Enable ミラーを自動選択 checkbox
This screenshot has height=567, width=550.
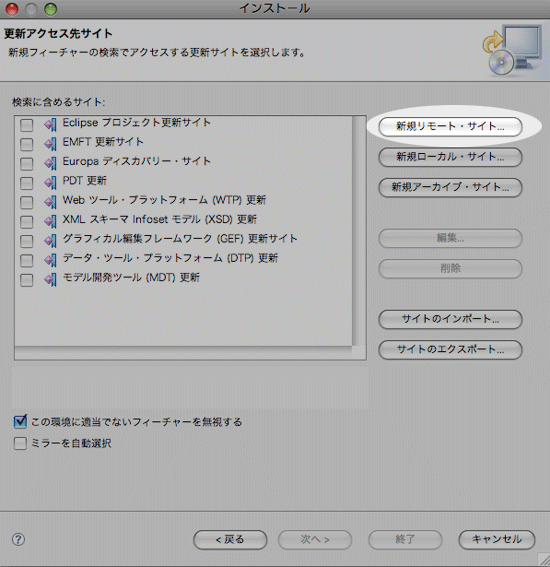coord(20,443)
